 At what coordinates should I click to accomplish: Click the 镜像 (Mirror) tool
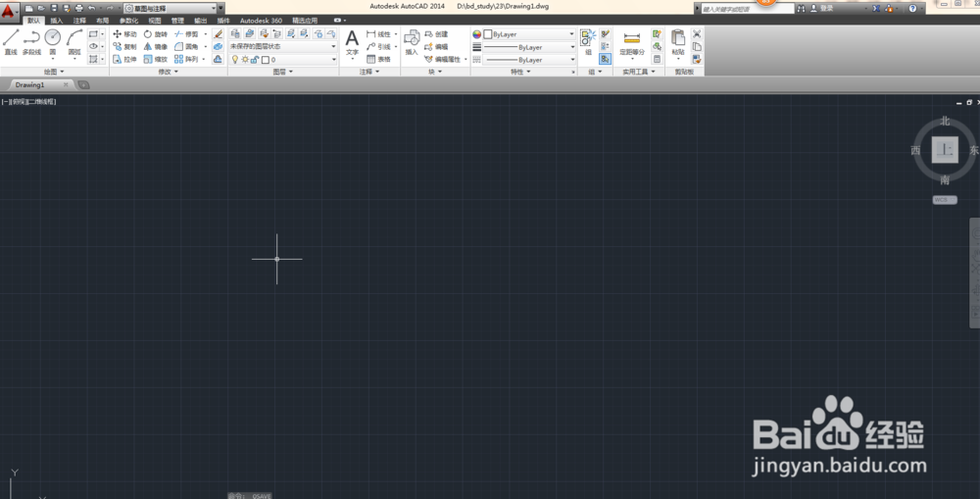pyautogui.click(x=155, y=46)
